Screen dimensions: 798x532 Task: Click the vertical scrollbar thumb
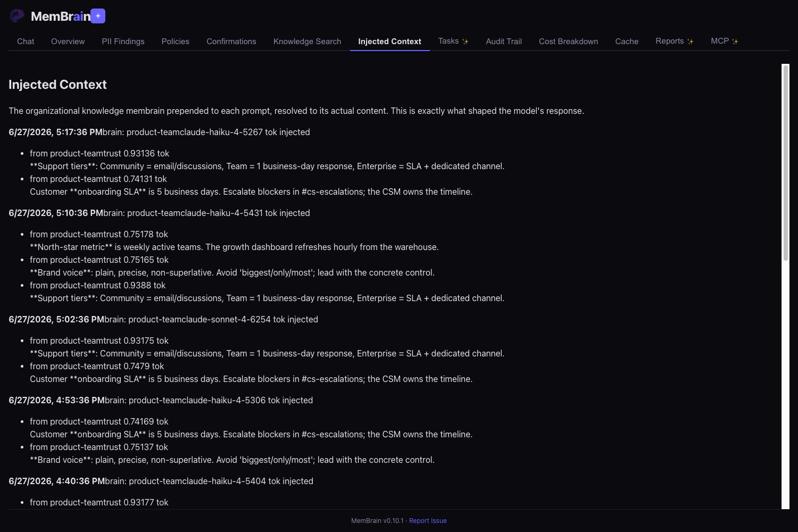785,162
